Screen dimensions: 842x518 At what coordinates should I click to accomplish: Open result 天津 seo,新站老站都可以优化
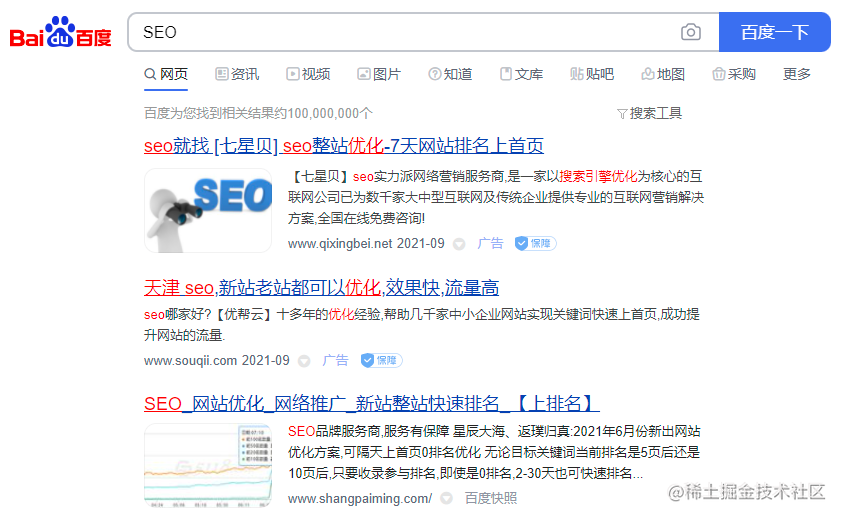[321, 288]
